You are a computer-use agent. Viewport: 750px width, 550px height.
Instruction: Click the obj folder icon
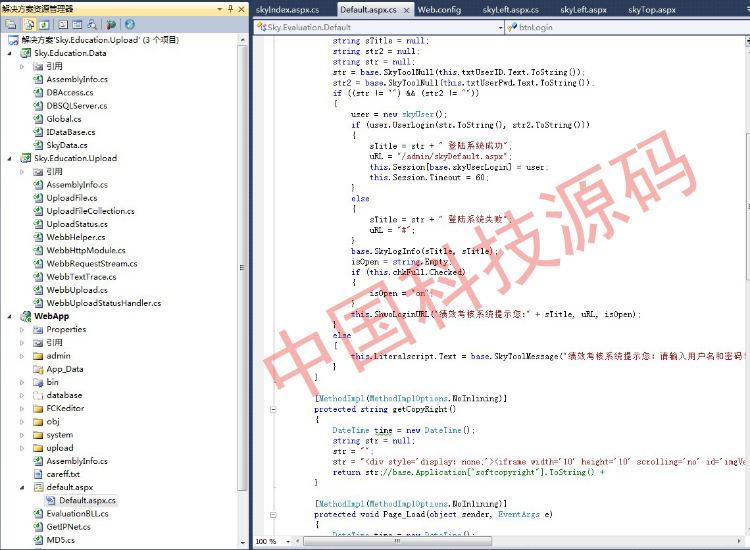38,422
